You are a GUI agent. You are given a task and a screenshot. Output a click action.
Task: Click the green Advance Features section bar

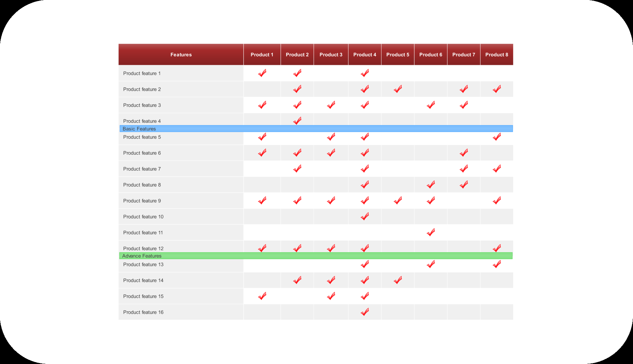[316, 256]
